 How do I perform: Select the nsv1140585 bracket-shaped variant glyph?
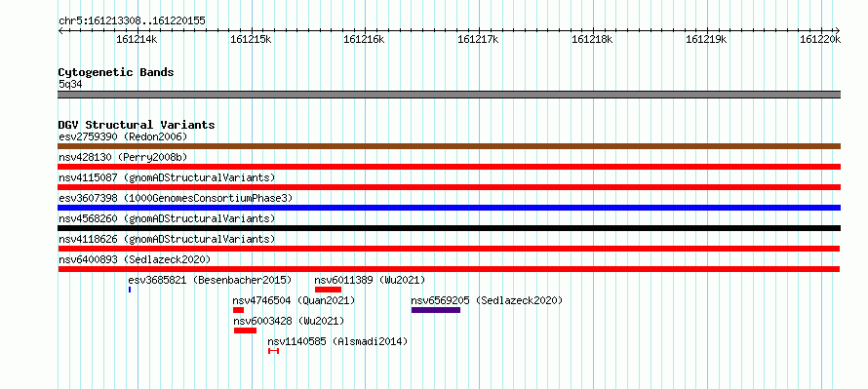tap(273, 351)
